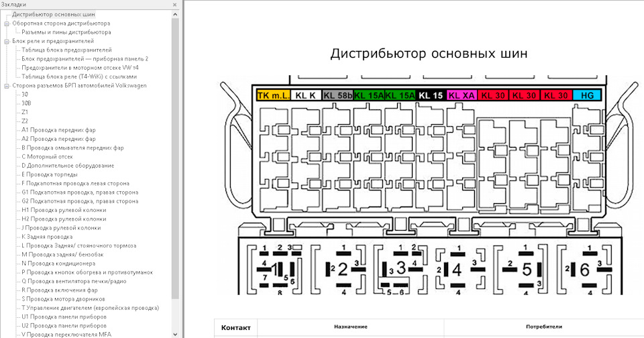Open bookmark Дистрибьютор основных шин

pos(54,14)
